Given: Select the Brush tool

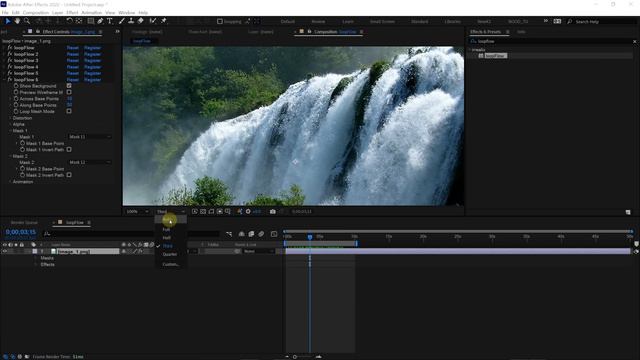Looking at the screenshot, I should (x=122, y=21).
